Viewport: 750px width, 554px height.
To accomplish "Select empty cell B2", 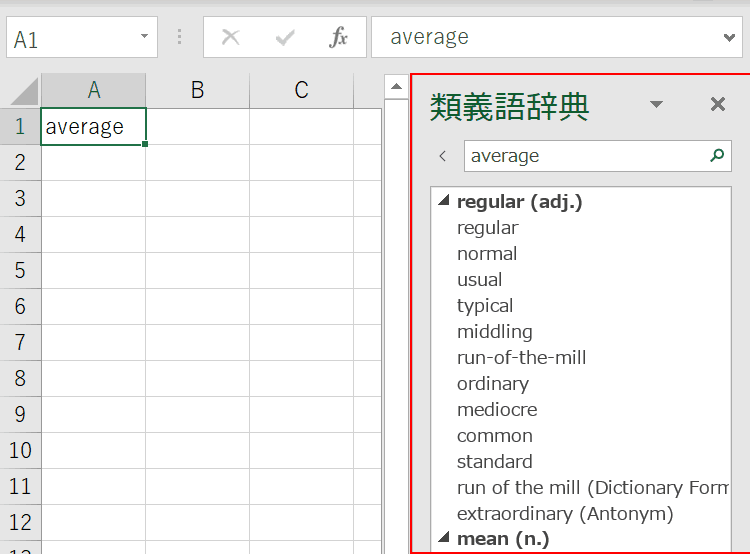I will [198, 163].
